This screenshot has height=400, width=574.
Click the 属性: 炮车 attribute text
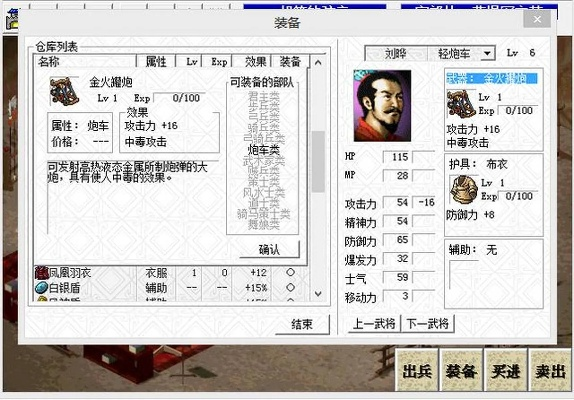[80, 126]
